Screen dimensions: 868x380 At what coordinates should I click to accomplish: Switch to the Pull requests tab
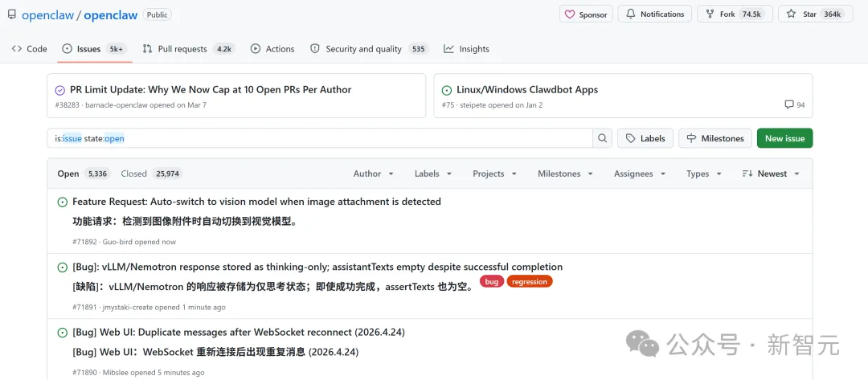coord(187,49)
